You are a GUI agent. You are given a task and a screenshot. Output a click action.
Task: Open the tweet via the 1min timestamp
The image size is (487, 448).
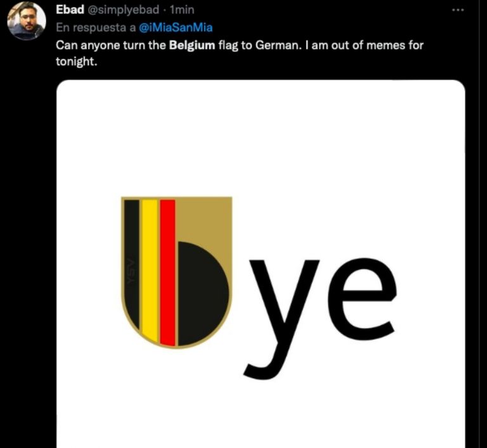coord(181,11)
